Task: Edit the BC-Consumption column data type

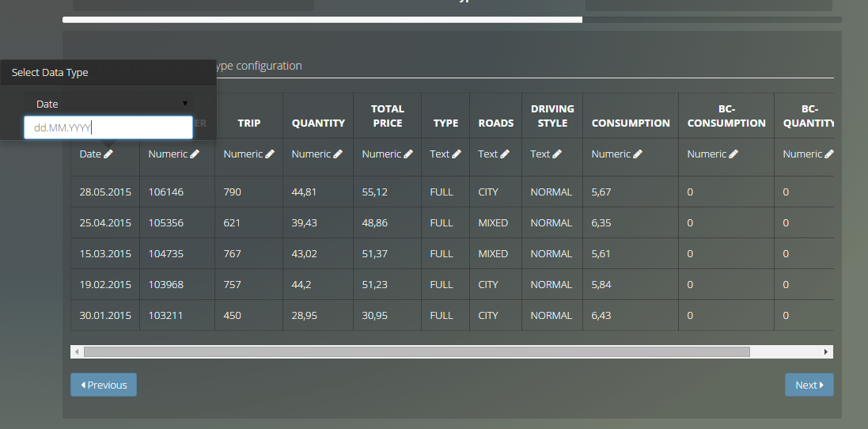Action: click(x=733, y=154)
